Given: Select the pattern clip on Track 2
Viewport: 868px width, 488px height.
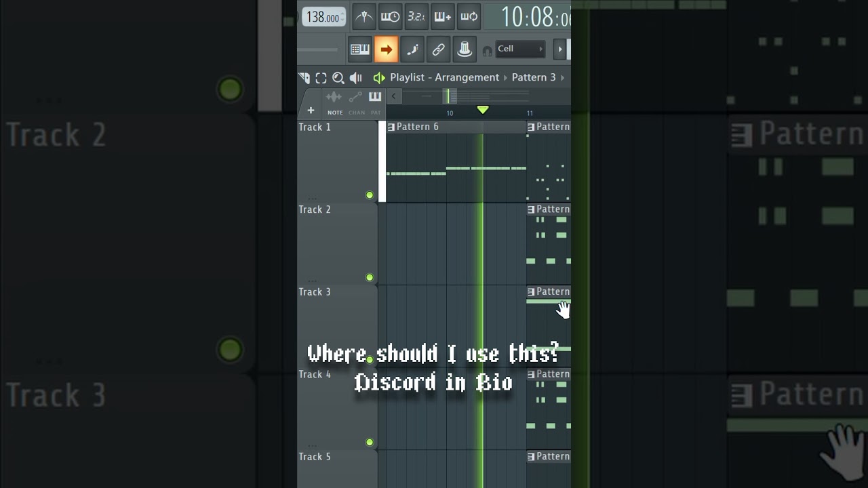Looking at the screenshot, I should coord(549,244).
